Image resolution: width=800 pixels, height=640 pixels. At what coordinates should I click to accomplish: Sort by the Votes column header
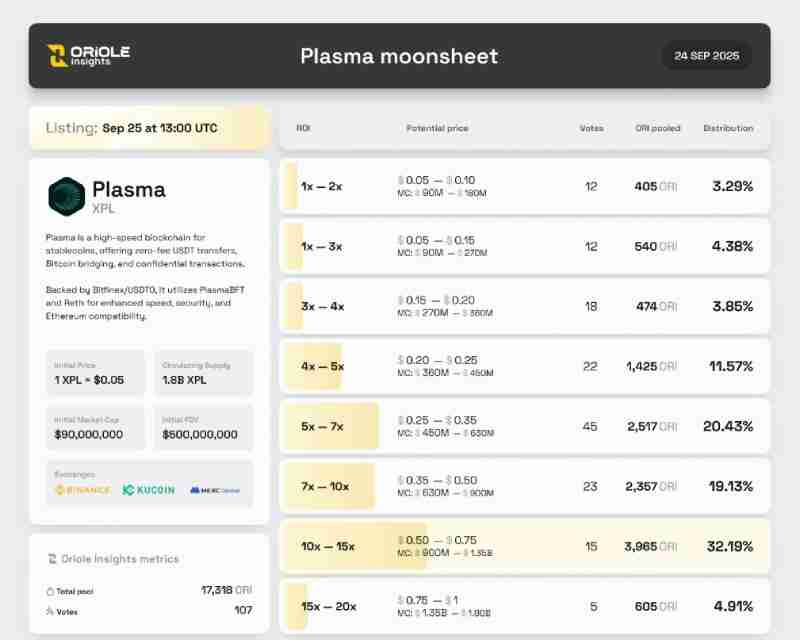pyautogui.click(x=592, y=128)
